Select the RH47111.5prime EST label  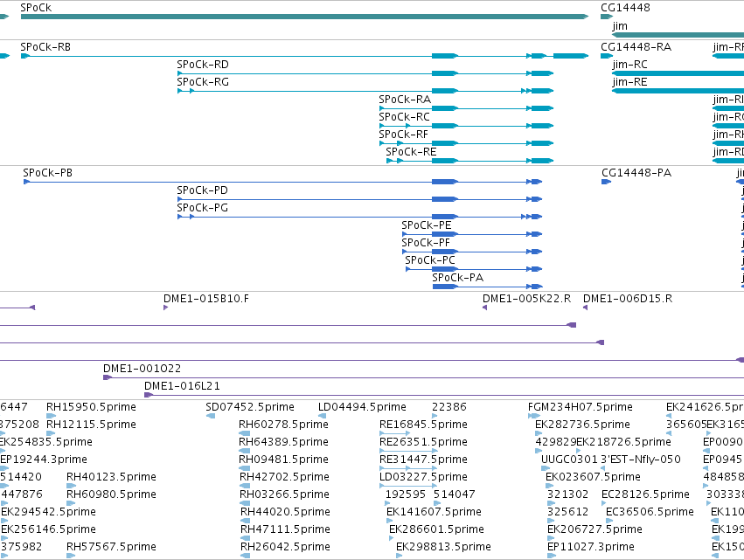pos(285,529)
